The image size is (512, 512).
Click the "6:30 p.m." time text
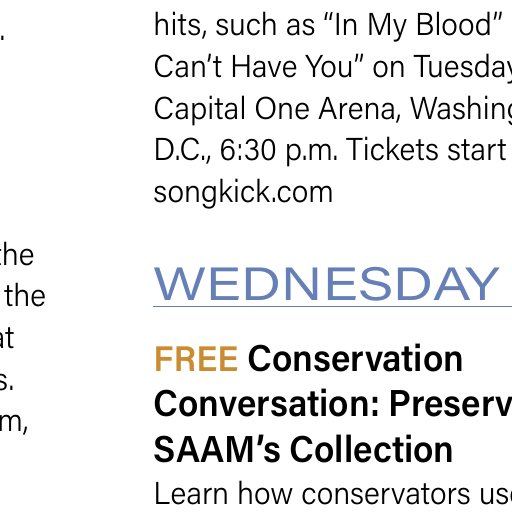pos(278,151)
